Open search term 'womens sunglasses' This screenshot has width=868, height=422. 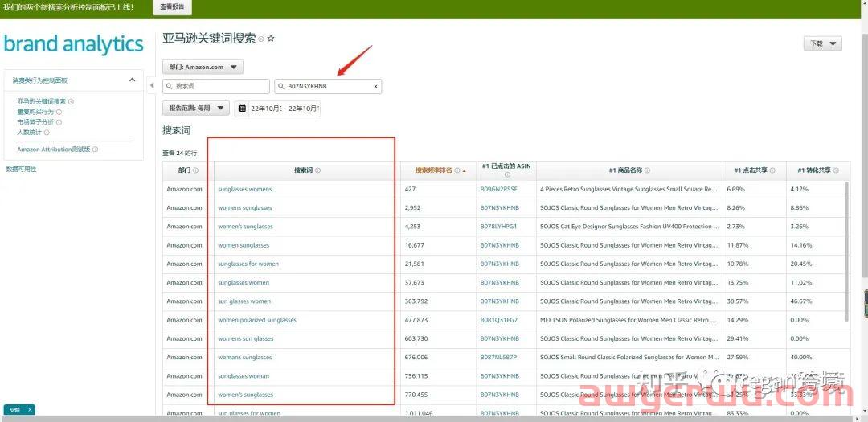[x=244, y=208]
